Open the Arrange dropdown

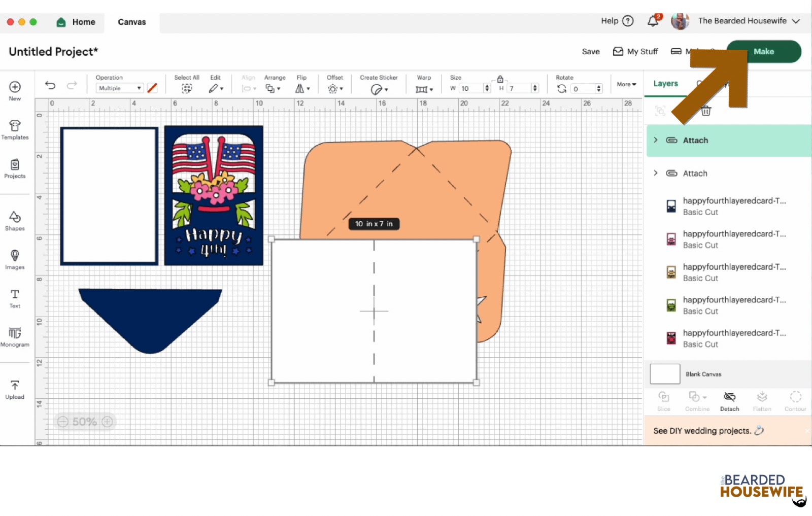[x=273, y=89]
